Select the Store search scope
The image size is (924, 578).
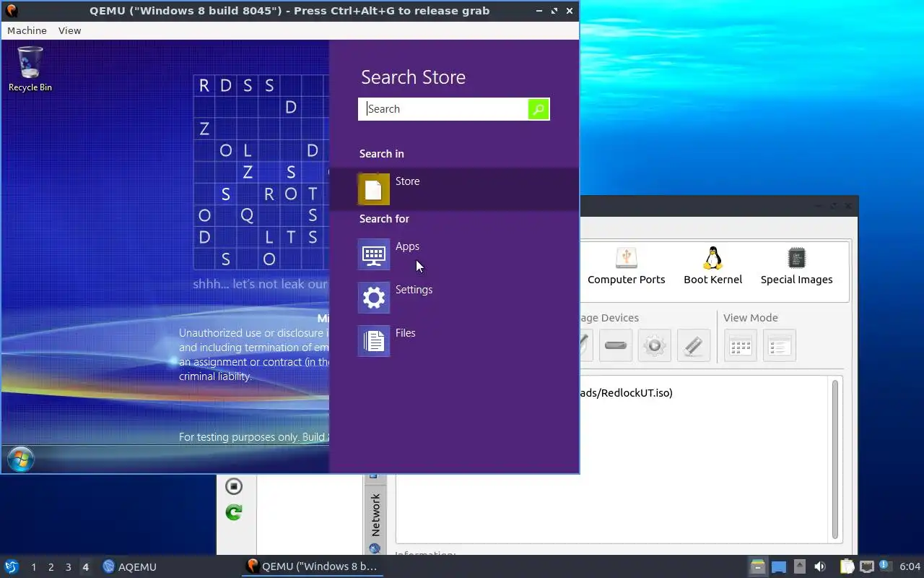tap(454, 189)
